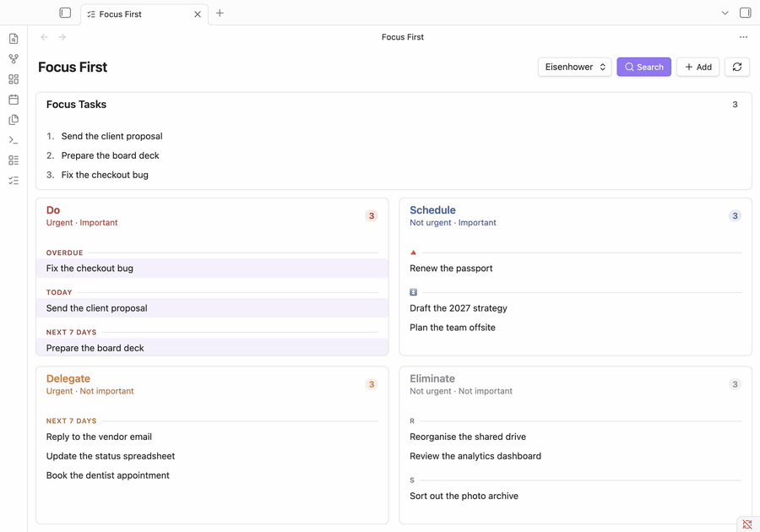
Task: Expand the tab list chevron
Action: point(725,13)
